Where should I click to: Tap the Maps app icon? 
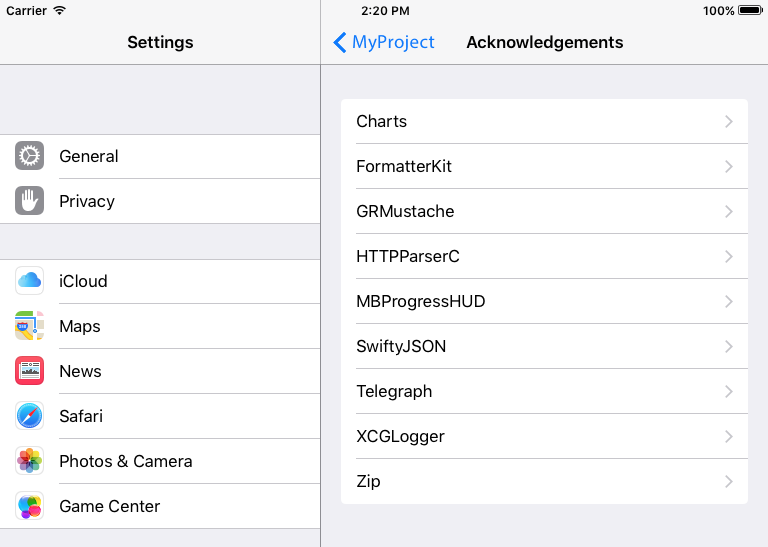pos(30,326)
